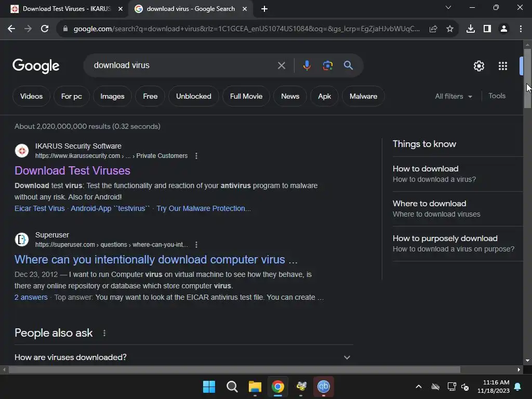Viewport: 532px width, 399px height.
Task: Share this page from address bar
Action: (x=433, y=29)
